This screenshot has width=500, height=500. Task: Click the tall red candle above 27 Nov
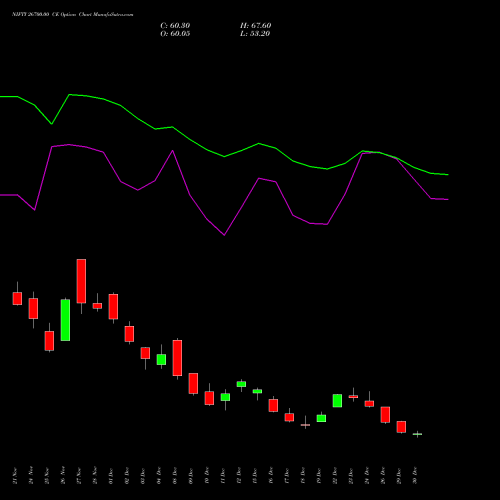[81, 281]
